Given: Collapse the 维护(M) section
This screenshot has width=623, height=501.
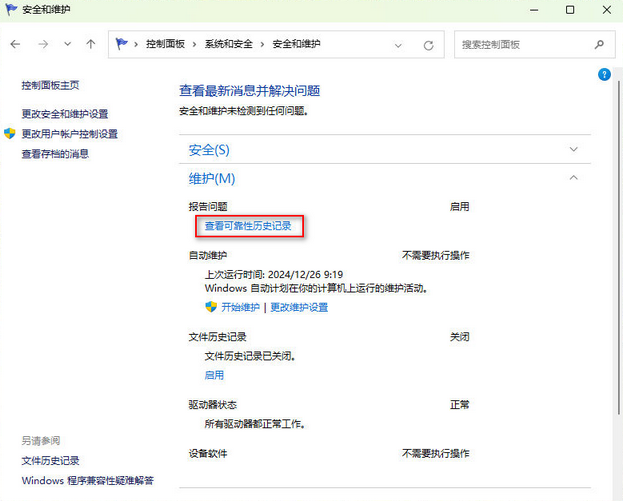Looking at the screenshot, I should point(573,178).
